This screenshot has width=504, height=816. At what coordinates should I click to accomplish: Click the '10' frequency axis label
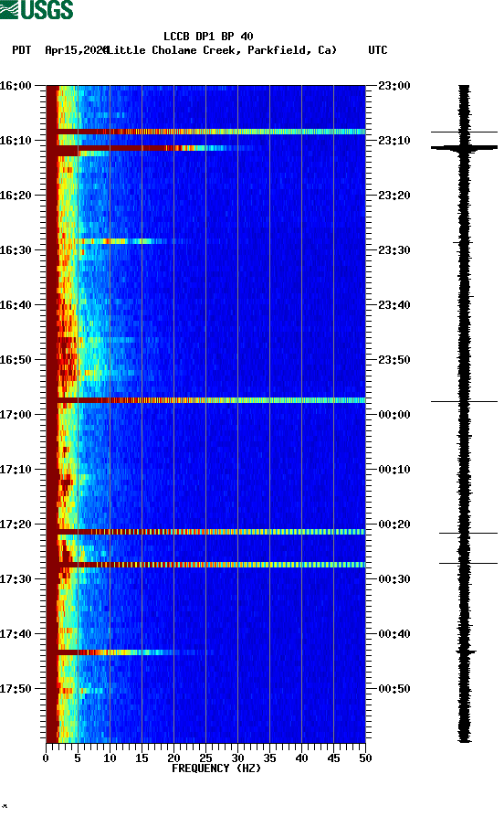pos(110,758)
